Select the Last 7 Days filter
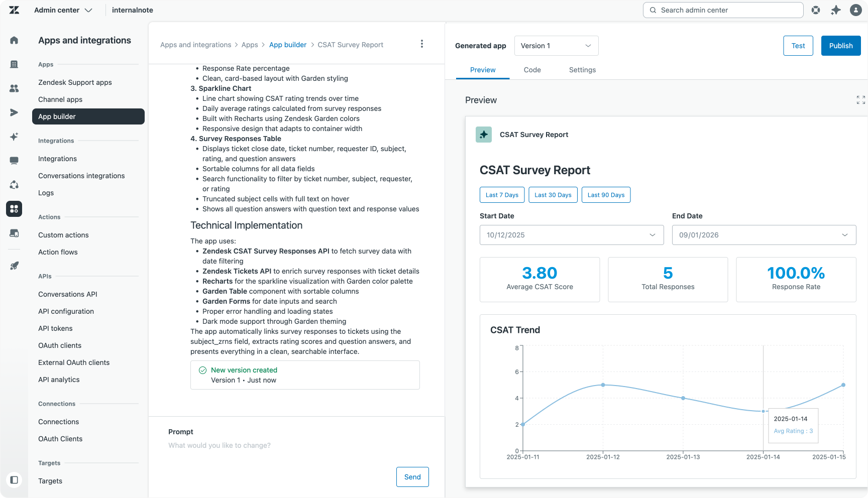 [502, 195]
